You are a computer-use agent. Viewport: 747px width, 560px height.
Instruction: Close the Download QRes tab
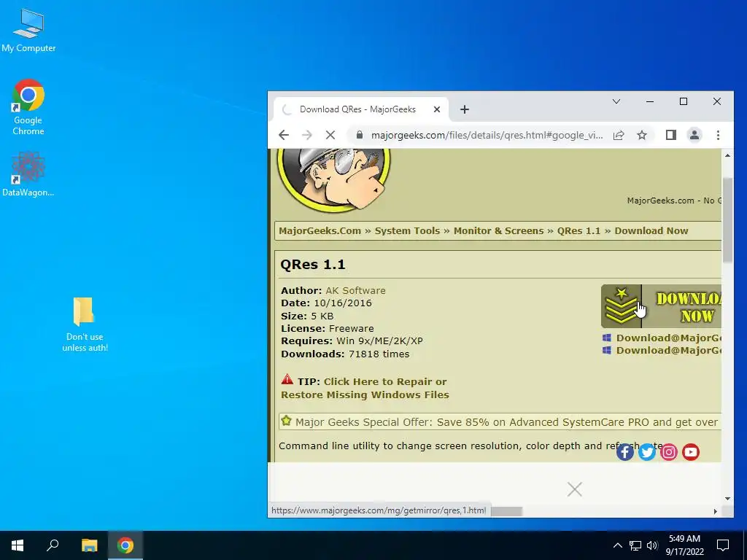pyautogui.click(x=436, y=109)
